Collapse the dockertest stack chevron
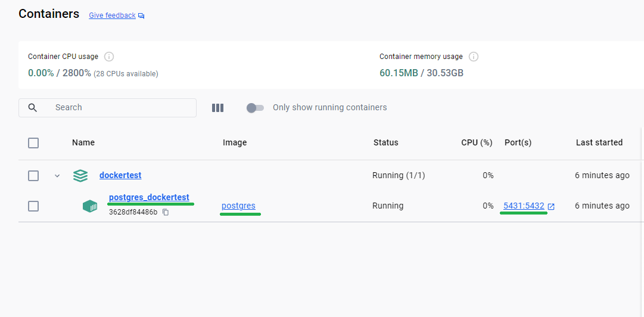Viewport: 644px width, 317px height. pyautogui.click(x=58, y=176)
